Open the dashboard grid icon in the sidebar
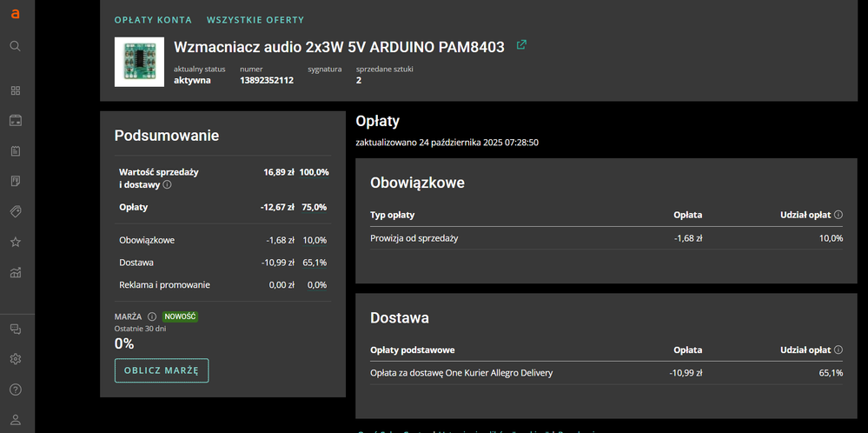Image resolution: width=868 pixels, height=433 pixels. click(15, 90)
